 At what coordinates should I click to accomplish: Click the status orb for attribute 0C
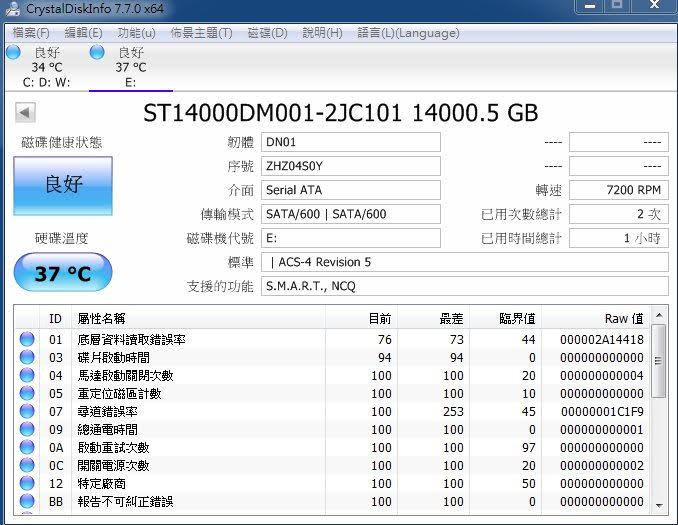(x=27, y=466)
